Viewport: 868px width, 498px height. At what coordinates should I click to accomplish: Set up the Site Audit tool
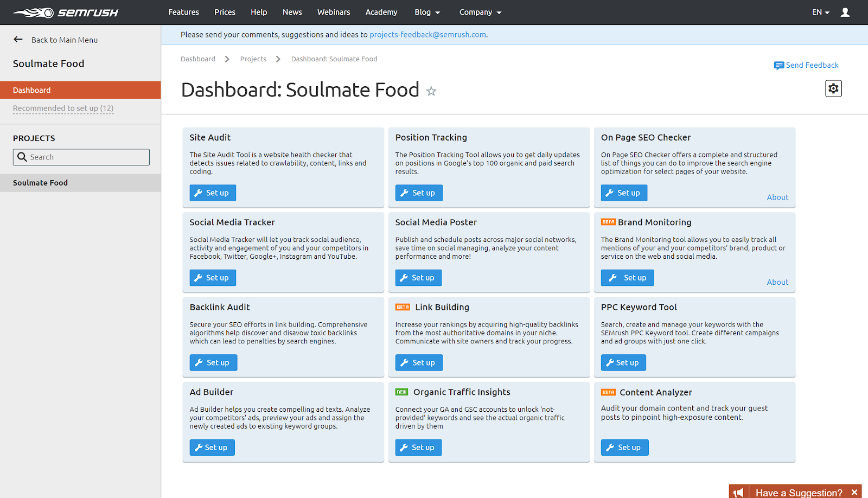point(213,193)
